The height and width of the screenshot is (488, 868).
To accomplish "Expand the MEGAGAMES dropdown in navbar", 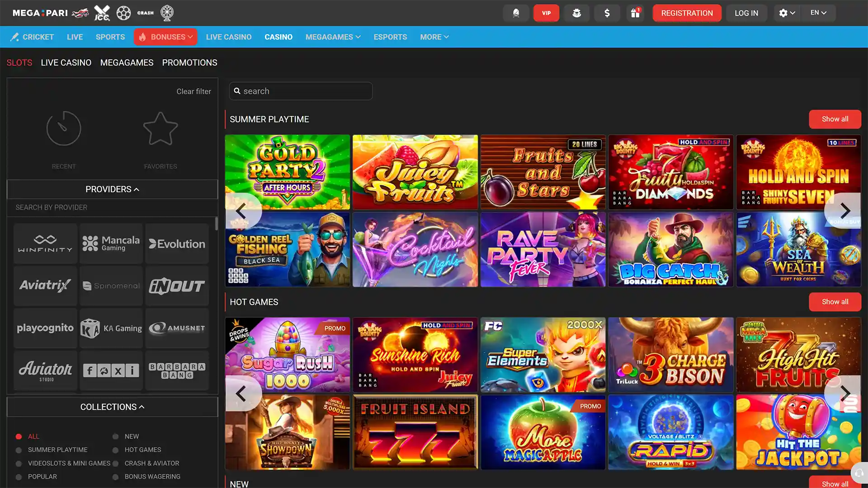I will click(333, 37).
